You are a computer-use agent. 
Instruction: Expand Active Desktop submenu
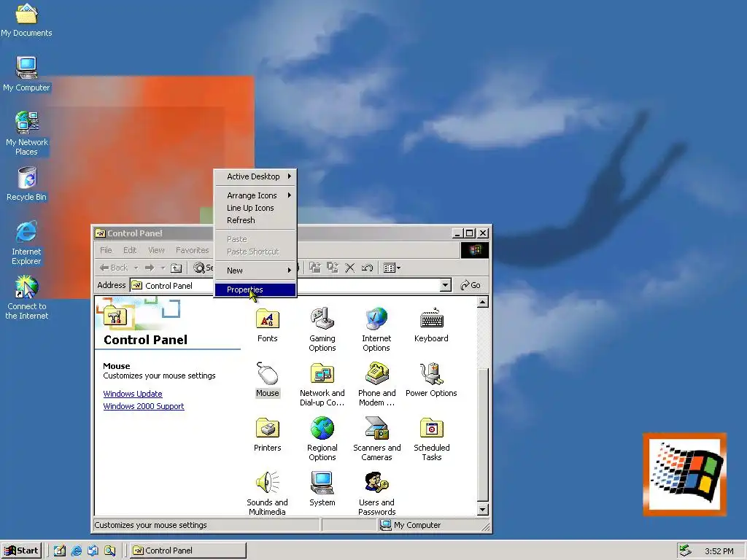[x=255, y=176]
